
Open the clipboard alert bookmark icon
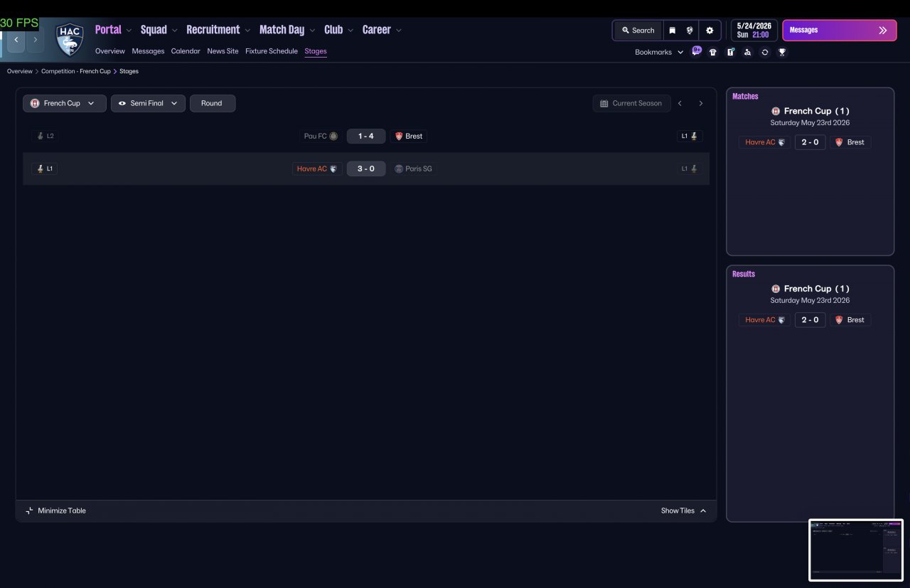[x=730, y=52]
